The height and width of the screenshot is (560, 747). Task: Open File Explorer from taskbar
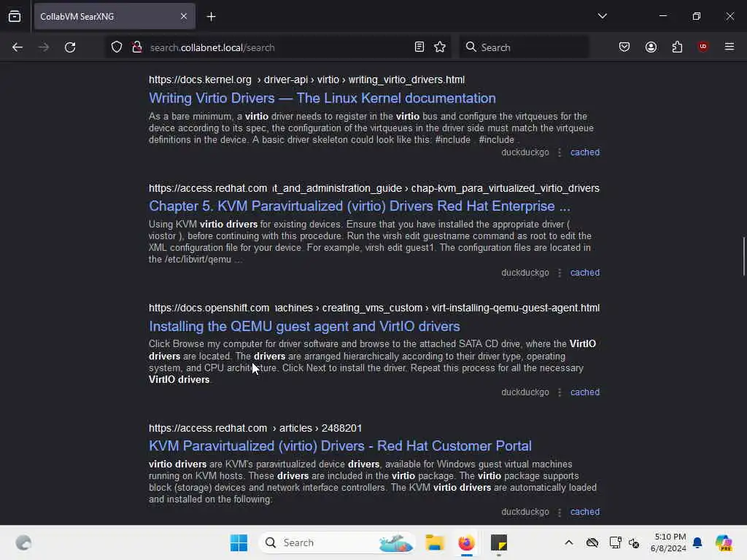coord(435,542)
